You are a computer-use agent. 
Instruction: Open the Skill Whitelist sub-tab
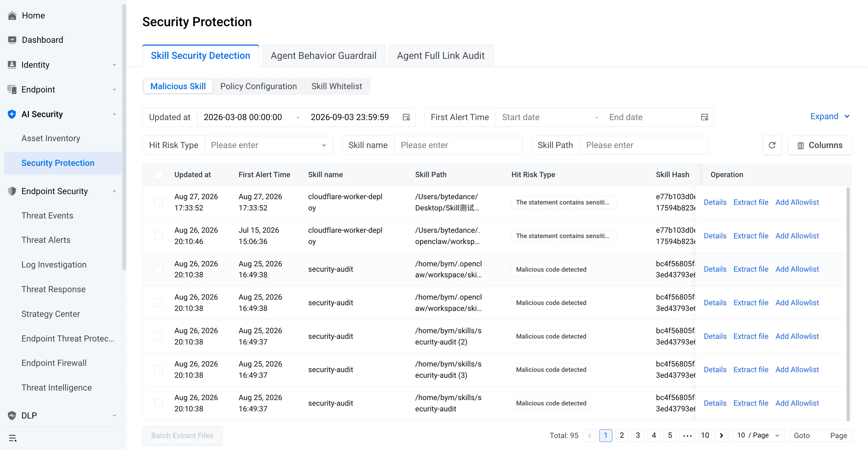tap(336, 86)
